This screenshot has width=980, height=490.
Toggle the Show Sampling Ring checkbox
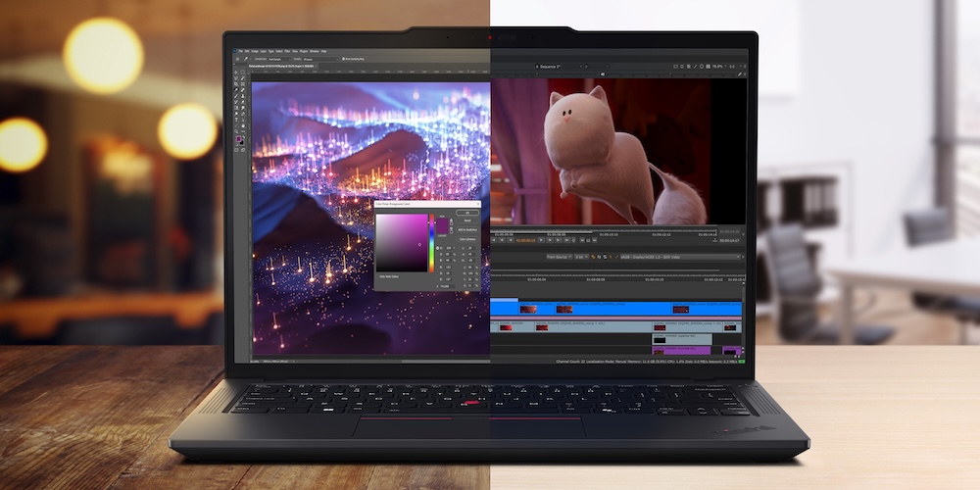coord(344,59)
